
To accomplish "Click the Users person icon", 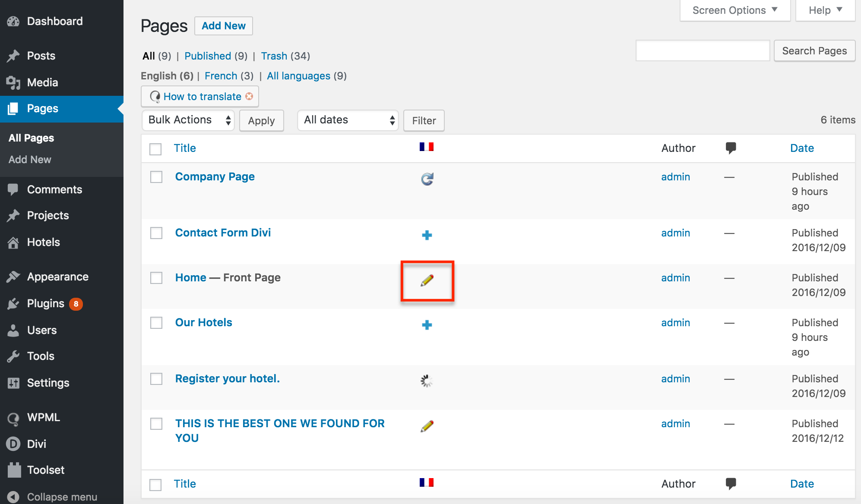I will (x=13, y=330).
